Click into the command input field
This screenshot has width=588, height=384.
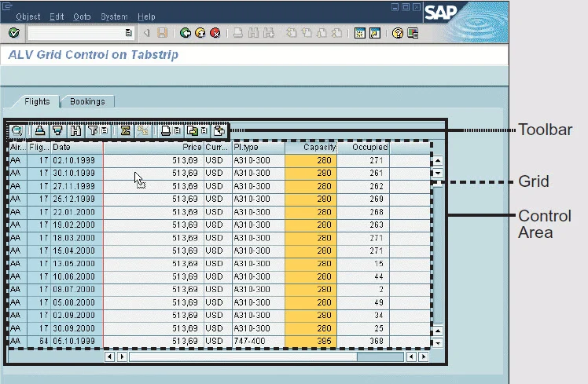point(76,33)
